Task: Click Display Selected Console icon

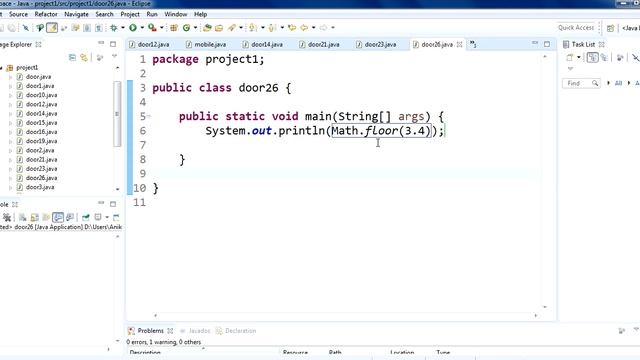Action: click(98, 217)
